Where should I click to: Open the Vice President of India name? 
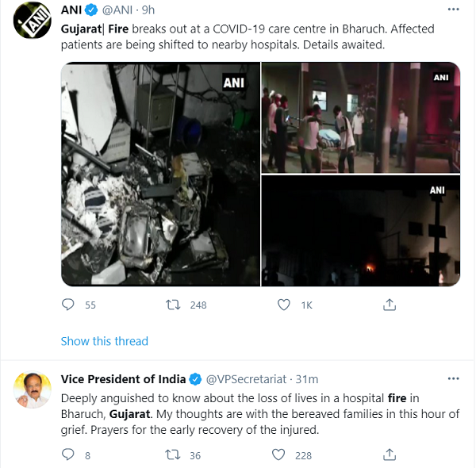coord(123,379)
